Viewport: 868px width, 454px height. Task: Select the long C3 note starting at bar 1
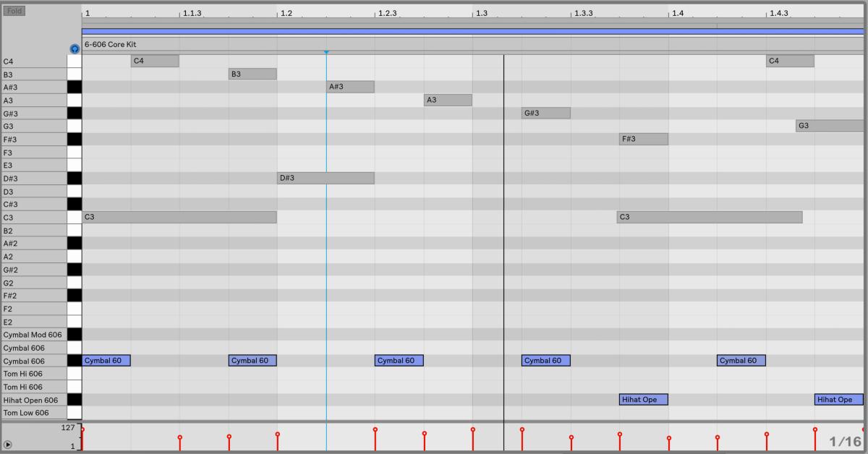[x=179, y=217]
